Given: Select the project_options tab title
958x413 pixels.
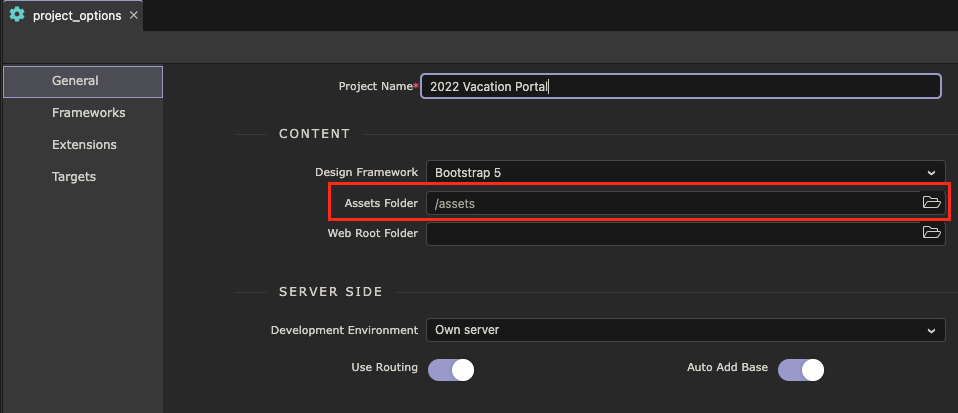Looking at the screenshot, I should [78, 16].
